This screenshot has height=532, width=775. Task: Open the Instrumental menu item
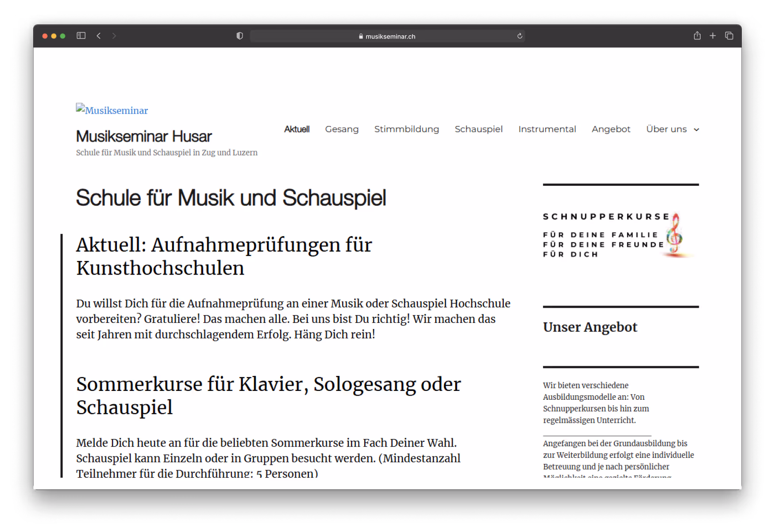point(547,129)
